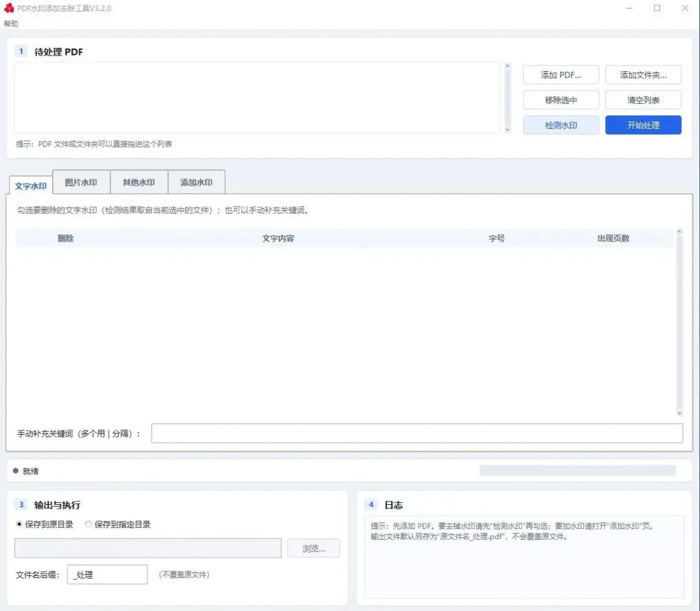Click the 浏览... browse button
Screen dimensions: 700x611
coord(314,549)
